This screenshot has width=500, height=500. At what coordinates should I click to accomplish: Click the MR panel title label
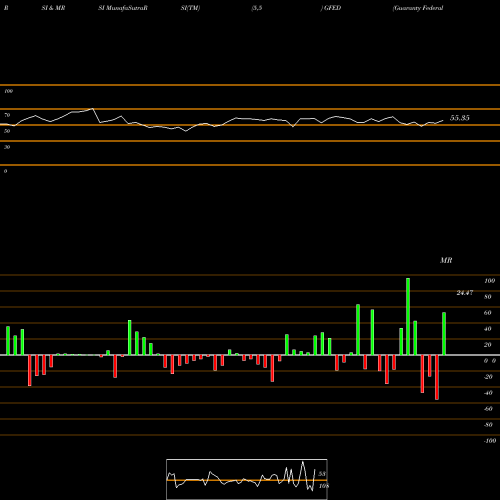[x=446, y=260]
